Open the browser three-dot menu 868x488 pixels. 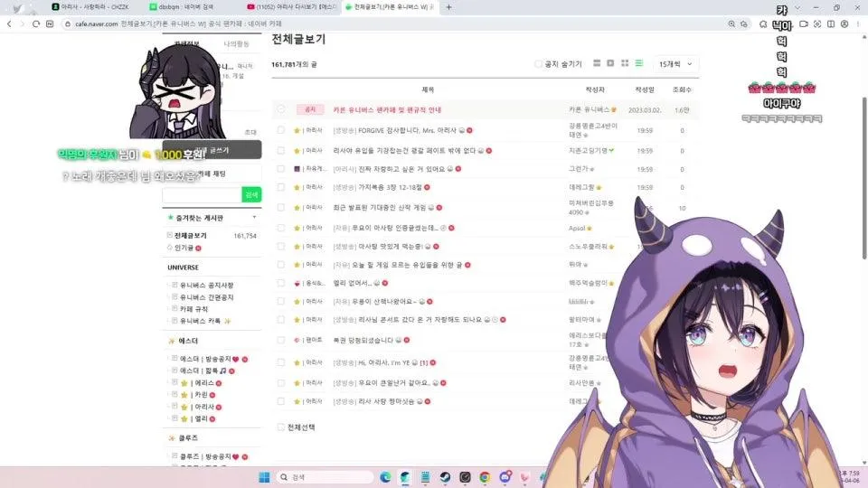pyautogui.click(x=859, y=23)
